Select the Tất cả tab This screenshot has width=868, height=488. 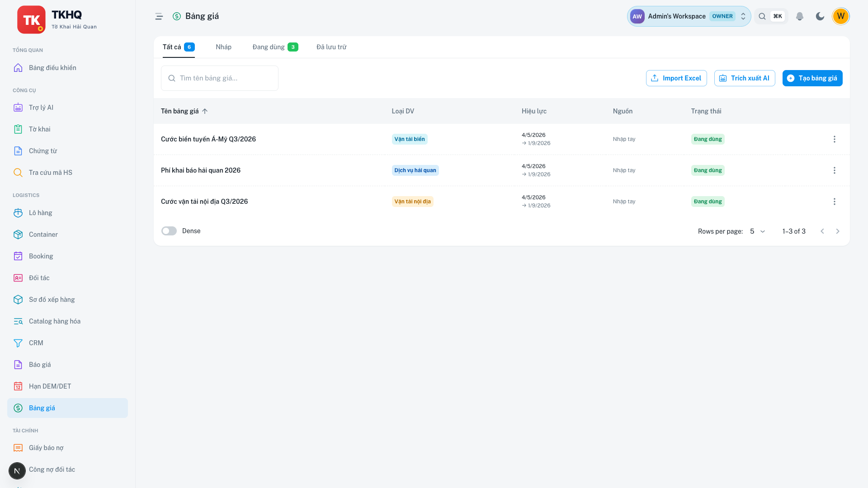pos(179,47)
